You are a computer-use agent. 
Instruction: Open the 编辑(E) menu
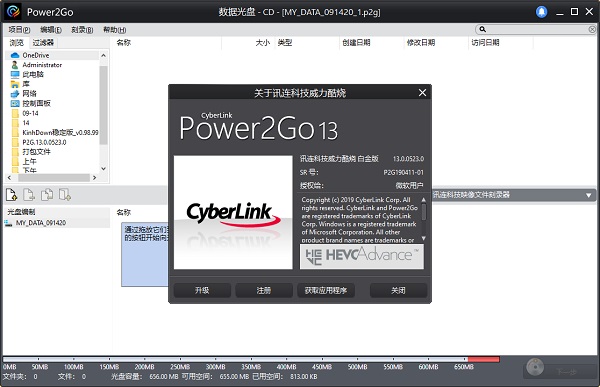(x=51, y=29)
